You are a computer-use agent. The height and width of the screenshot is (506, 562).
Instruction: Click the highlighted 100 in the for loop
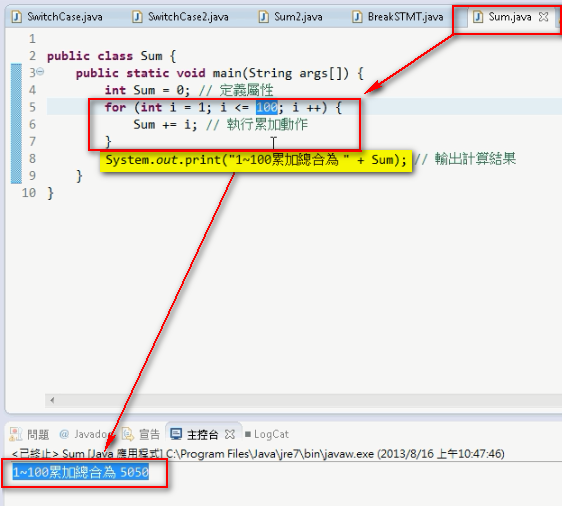pyautogui.click(x=266, y=107)
